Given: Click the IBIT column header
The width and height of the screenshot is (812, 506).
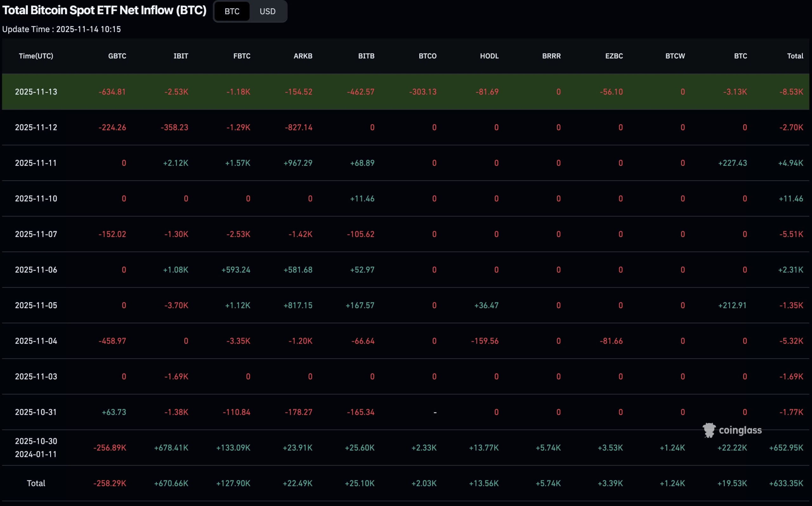Looking at the screenshot, I should (180, 56).
